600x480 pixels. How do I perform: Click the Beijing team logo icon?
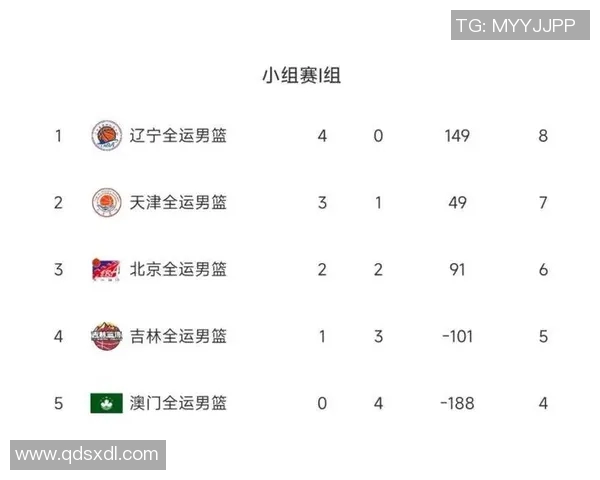(x=105, y=269)
